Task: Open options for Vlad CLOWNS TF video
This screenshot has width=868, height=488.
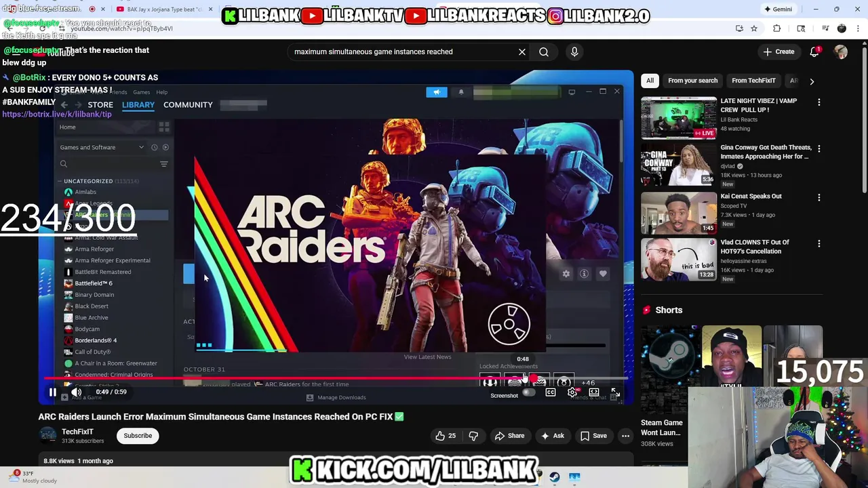Action: [818, 243]
